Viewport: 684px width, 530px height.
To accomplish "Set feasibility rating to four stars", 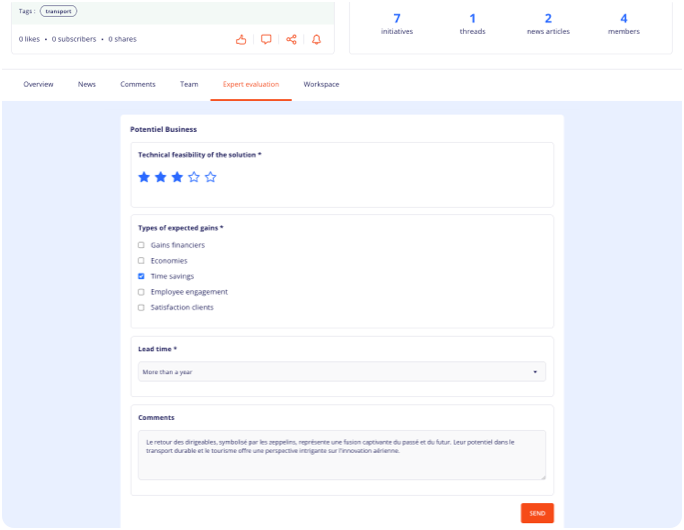I will pos(194,177).
